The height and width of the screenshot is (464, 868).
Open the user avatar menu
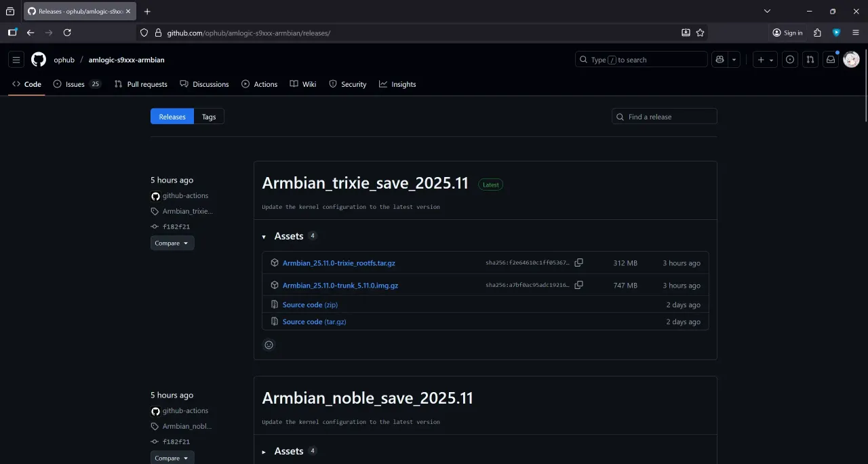pyautogui.click(x=851, y=60)
